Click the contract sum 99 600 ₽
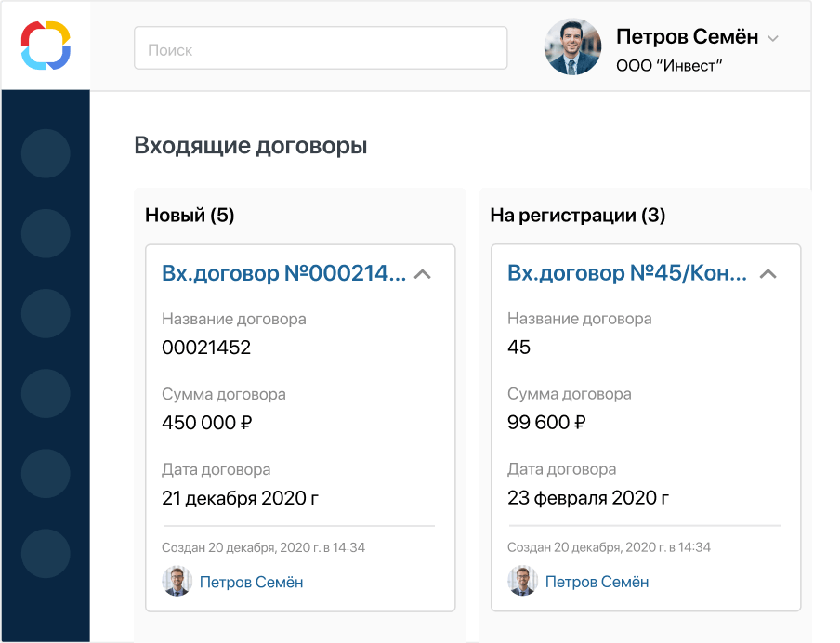840x643 pixels. click(546, 422)
